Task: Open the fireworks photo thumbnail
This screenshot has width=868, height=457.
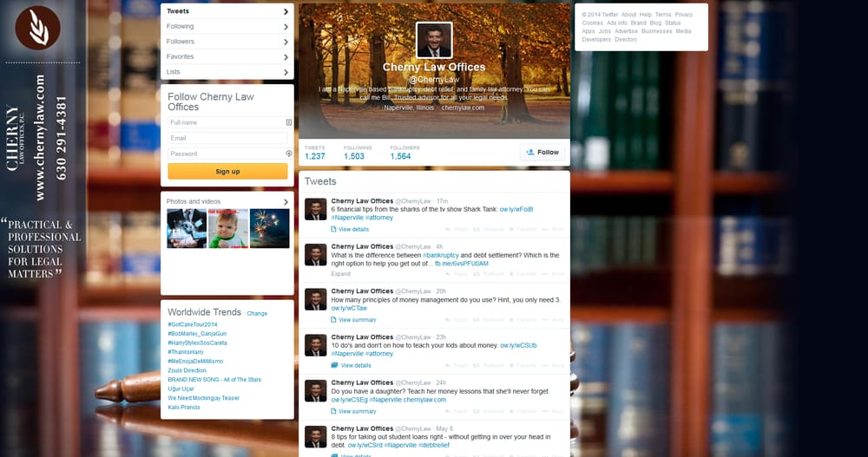Action: click(270, 229)
